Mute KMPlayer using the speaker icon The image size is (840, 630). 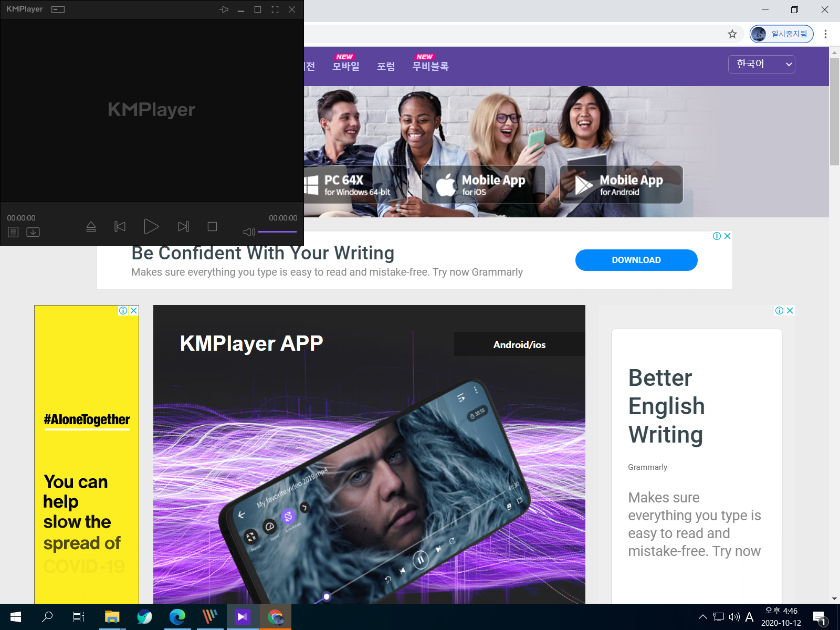pos(249,232)
